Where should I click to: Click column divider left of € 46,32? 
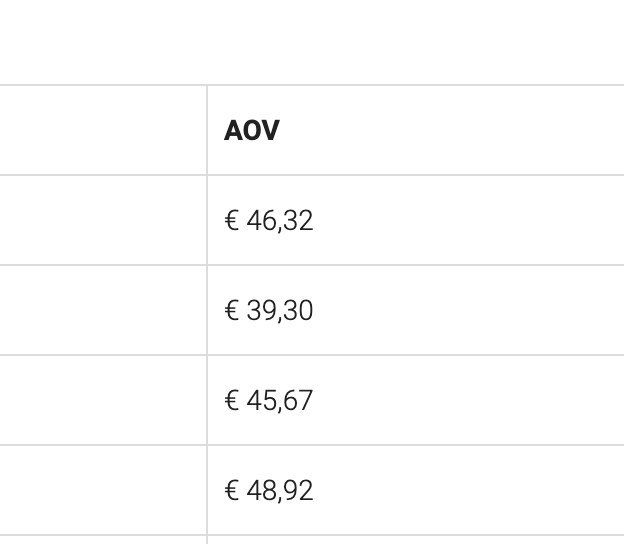coord(207,220)
